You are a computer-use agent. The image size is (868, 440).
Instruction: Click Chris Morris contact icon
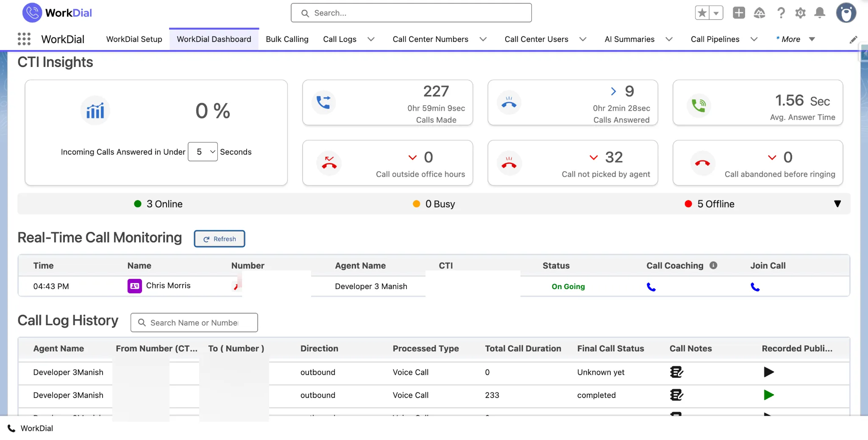pos(134,286)
